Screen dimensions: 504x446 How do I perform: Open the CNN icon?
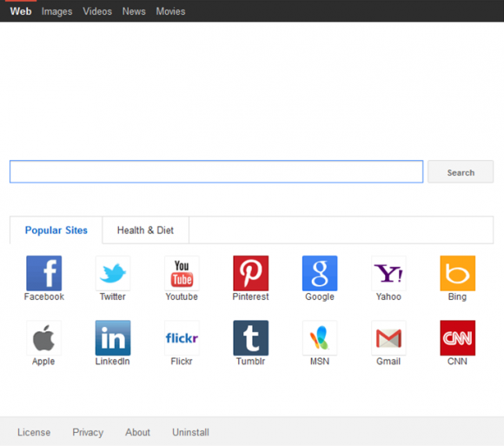click(458, 338)
